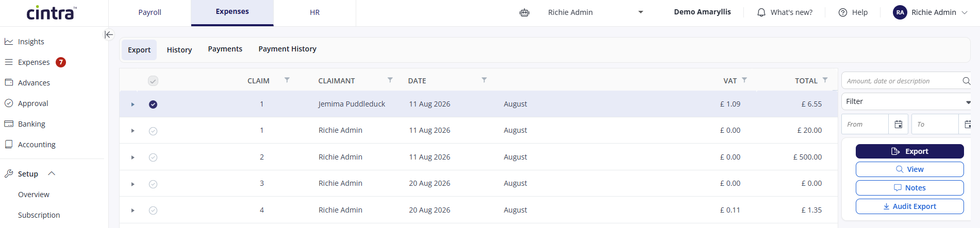Open the Filter dropdown

907,101
